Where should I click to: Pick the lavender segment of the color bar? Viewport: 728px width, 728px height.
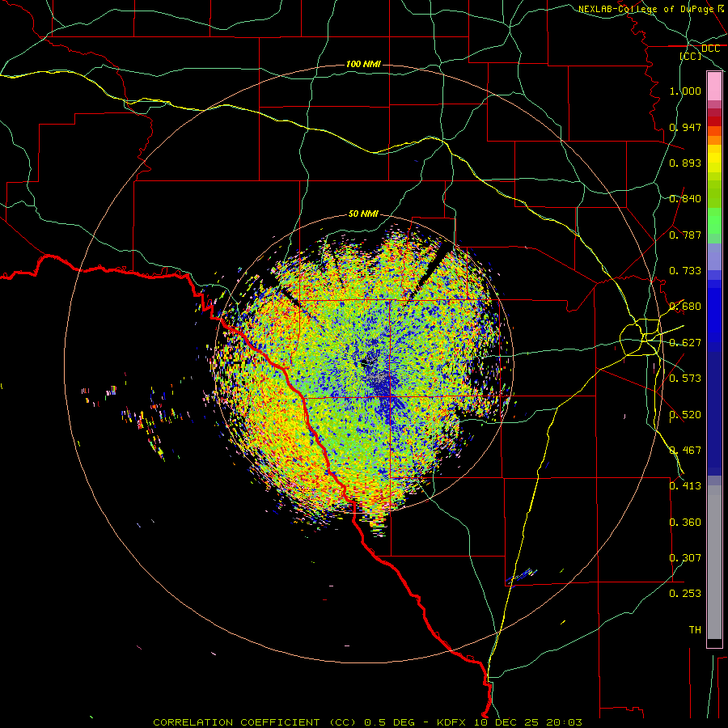pos(714,256)
